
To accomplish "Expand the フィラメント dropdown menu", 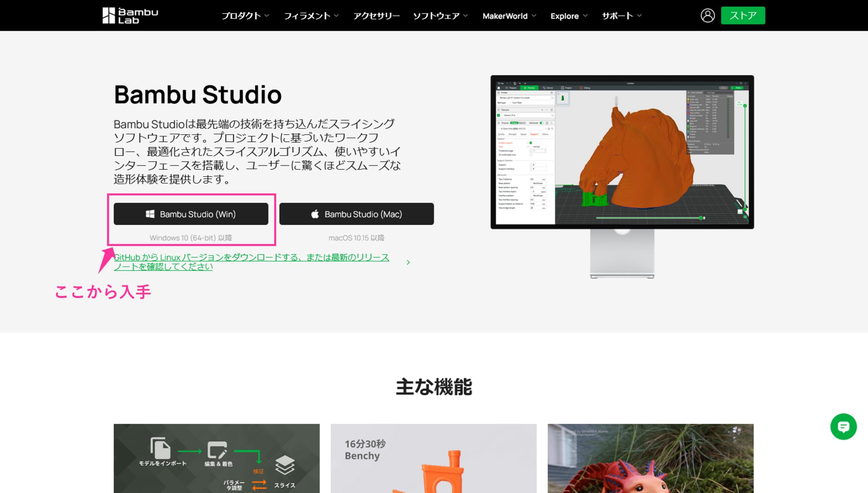I will pos(311,16).
